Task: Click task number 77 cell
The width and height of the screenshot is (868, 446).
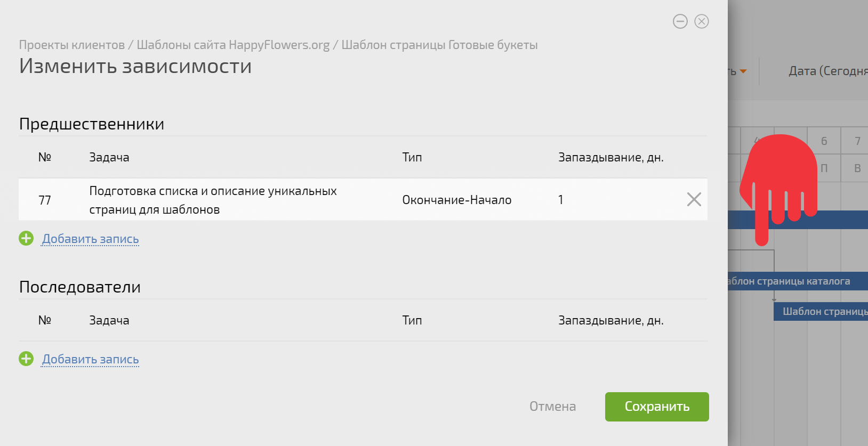Action: pos(45,200)
